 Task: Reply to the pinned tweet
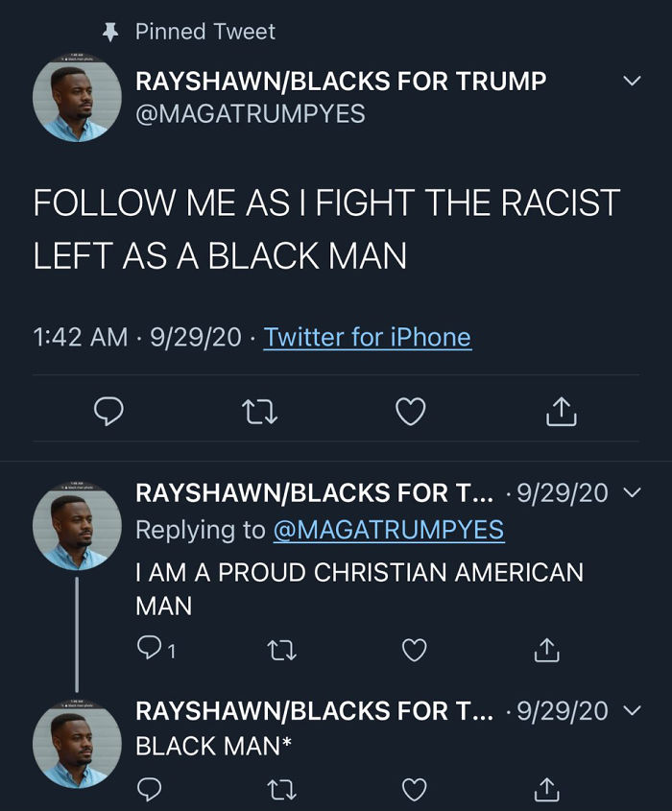coord(109,411)
